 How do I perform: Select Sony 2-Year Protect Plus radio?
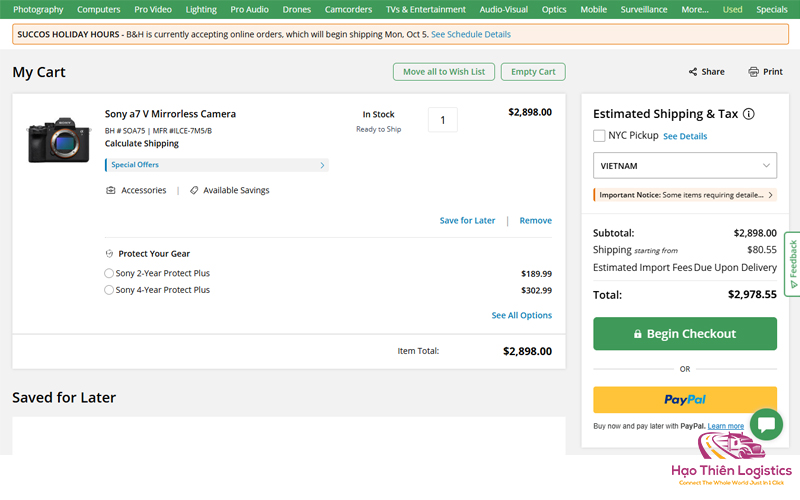(109, 273)
